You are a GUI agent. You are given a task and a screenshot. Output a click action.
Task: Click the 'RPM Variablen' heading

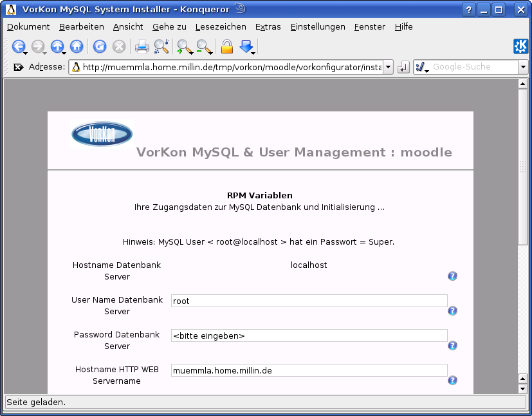259,195
